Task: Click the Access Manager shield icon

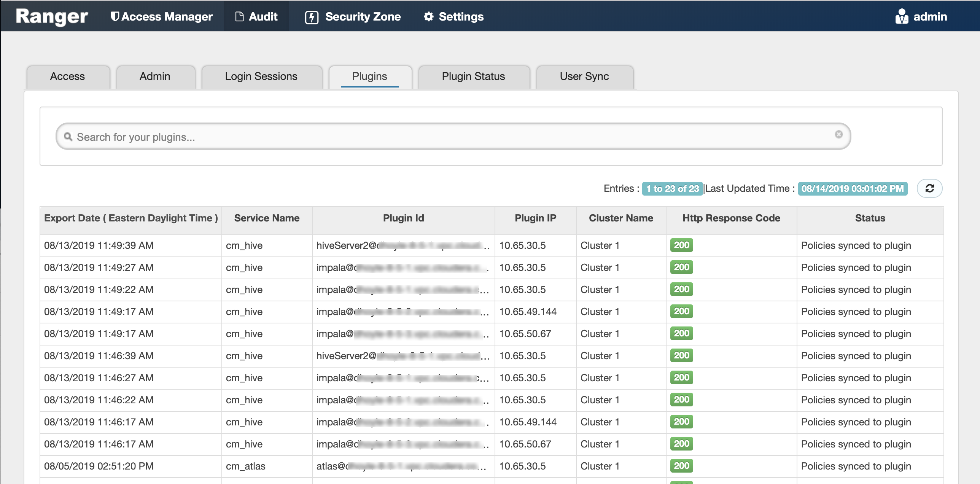Action: pyautogui.click(x=115, y=16)
